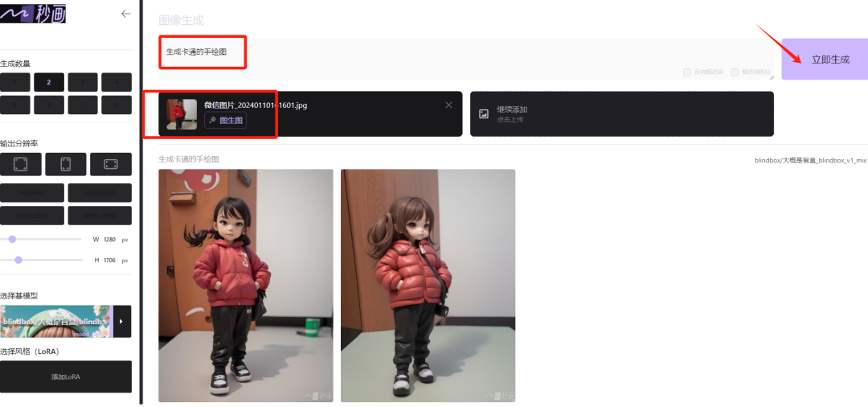Open the generated girl with brown hair image
The height and width of the screenshot is (407, 868).
pyautogui.click(x=428, y=286)
